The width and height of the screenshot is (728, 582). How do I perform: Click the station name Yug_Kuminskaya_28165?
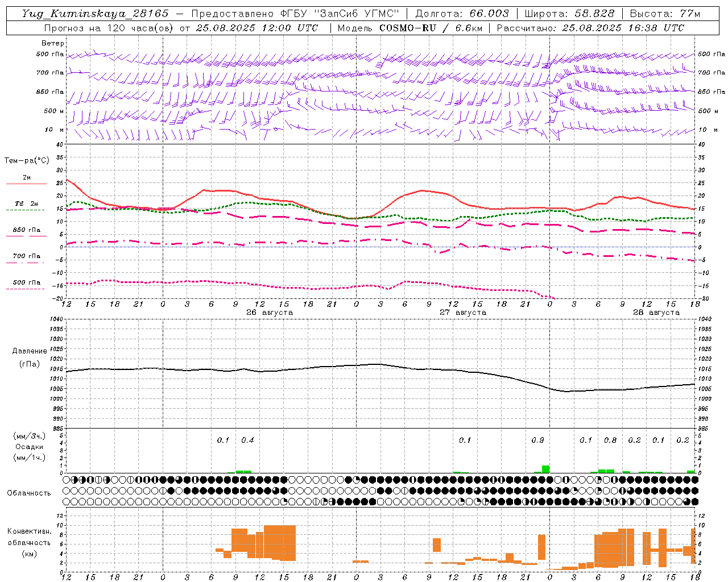click(x=96, y=14)
